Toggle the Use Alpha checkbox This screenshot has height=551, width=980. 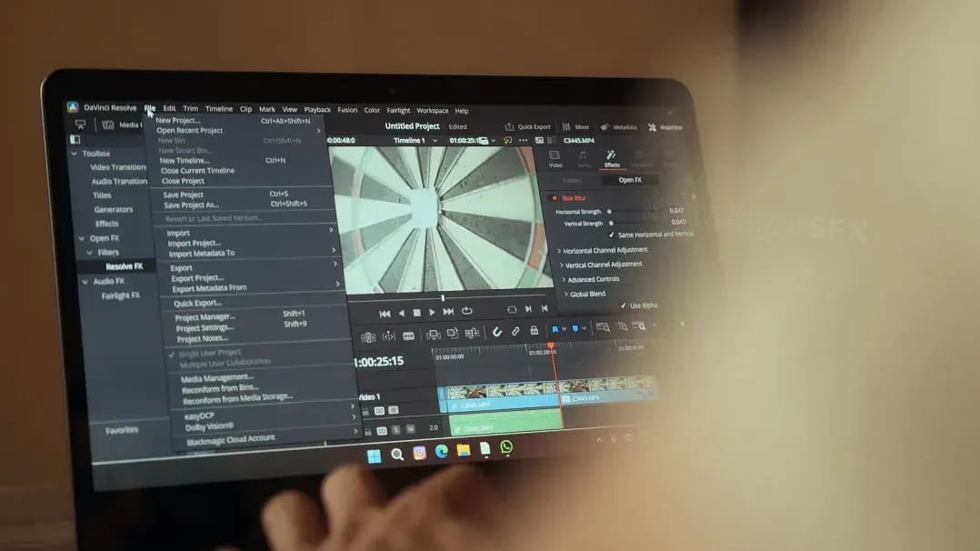point(623,306)
